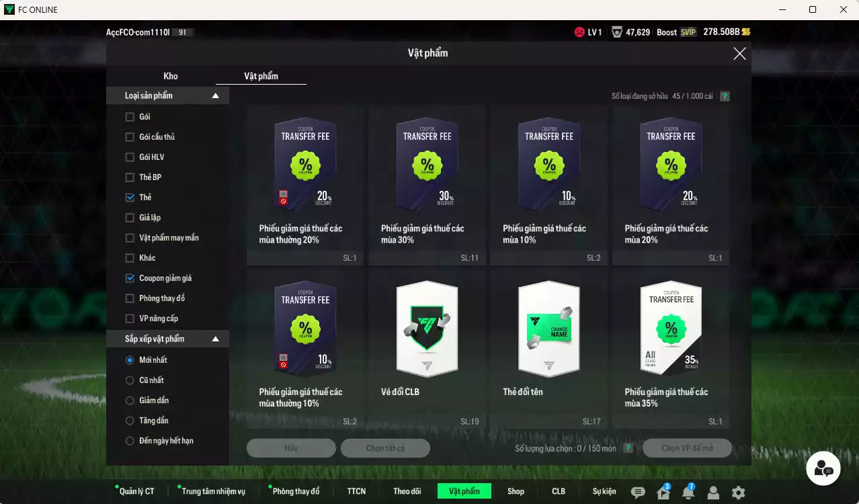The height and width of the screenshot is (504, 859).
Task: Open the settings gear icon
Action: coord(738,493)
